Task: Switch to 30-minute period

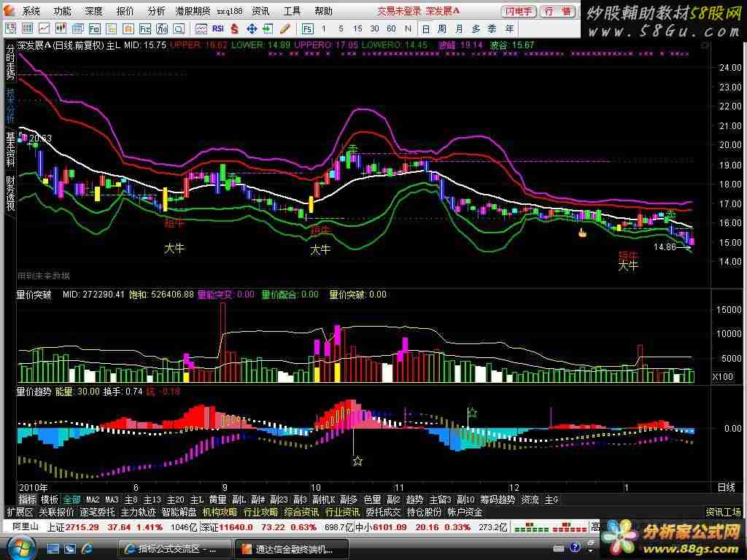Action: [374, 29]
